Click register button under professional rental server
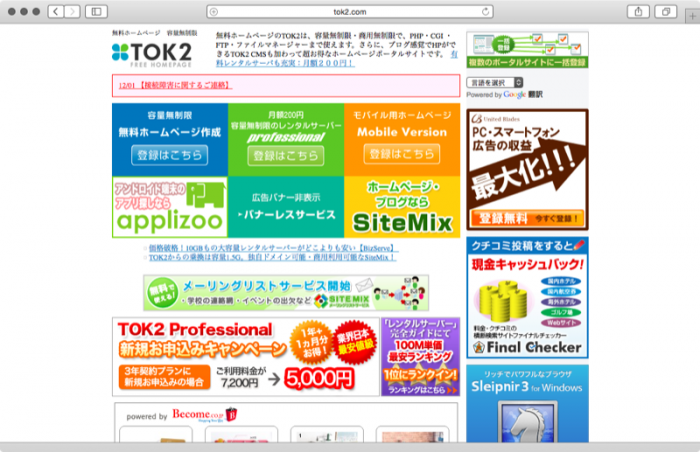This screenshot has width=700, height=452. (286, 155)
